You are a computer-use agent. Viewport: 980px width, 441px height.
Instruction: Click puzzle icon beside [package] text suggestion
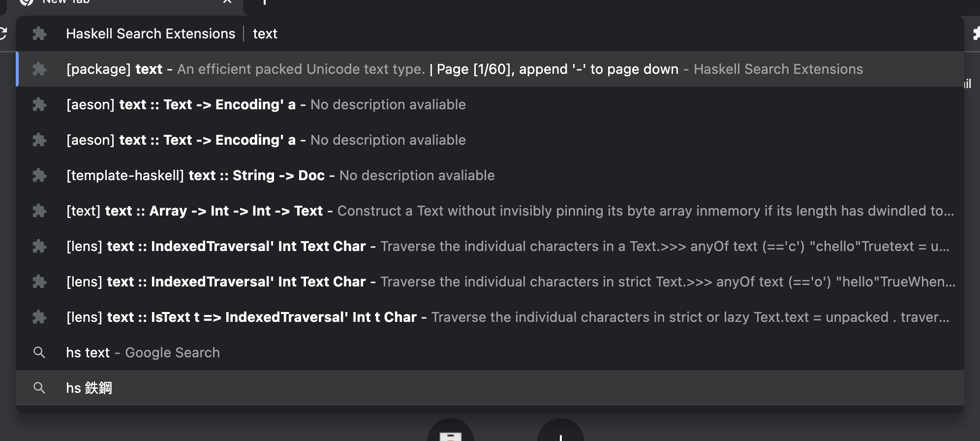(39, 69)
